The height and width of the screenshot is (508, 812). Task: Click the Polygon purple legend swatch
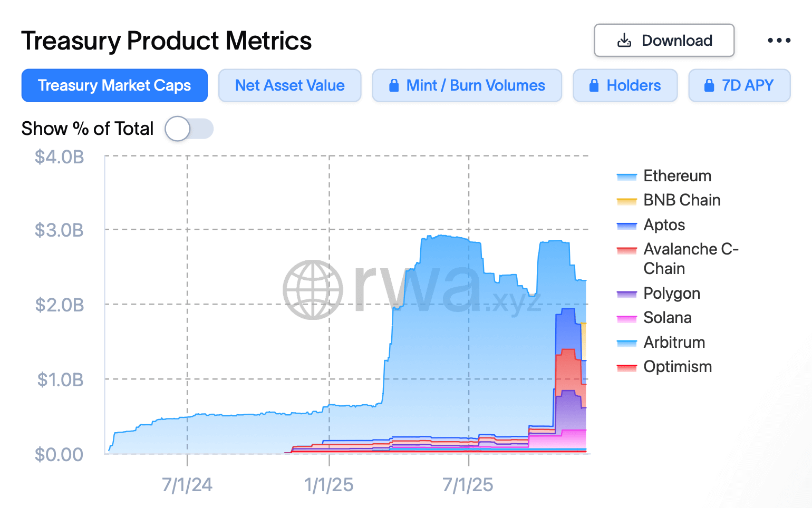point(627,294)
